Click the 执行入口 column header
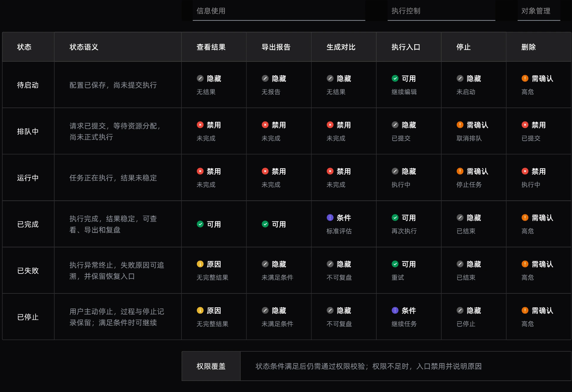The image size is (572, 392). [409, 47]
